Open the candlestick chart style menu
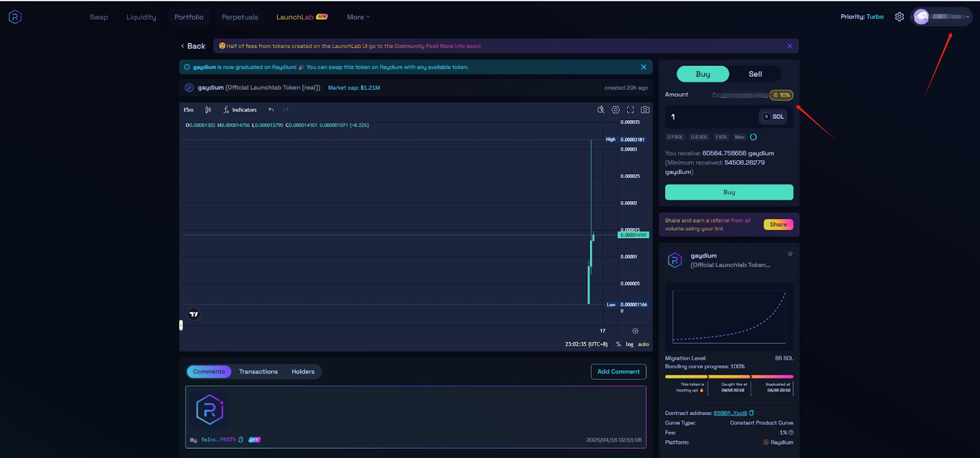980x458 pixels. point(208,110)
